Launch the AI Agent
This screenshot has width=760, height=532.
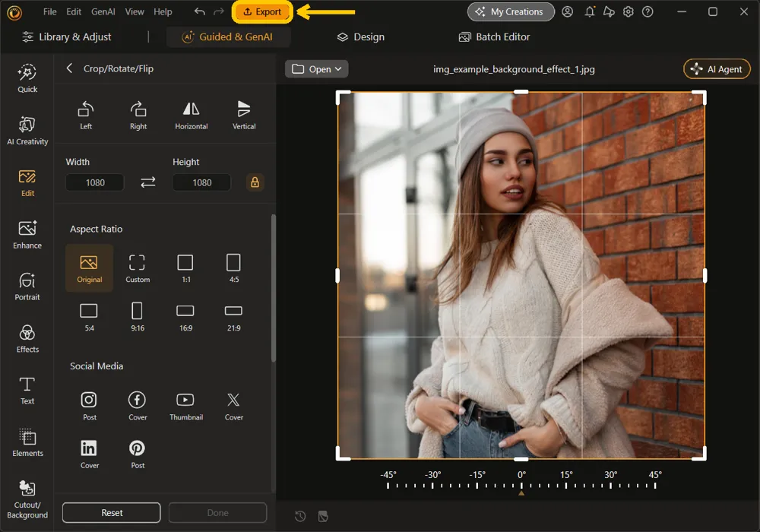coord(717,69)
